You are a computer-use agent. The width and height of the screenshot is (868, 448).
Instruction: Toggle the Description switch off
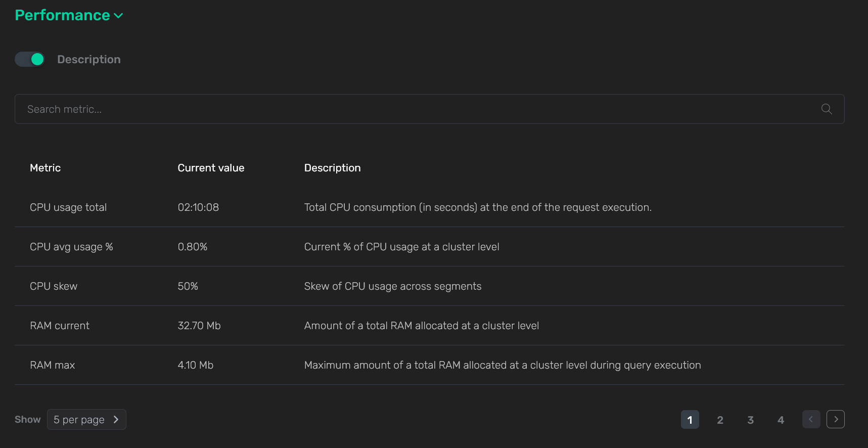click(x=30, y=59)
